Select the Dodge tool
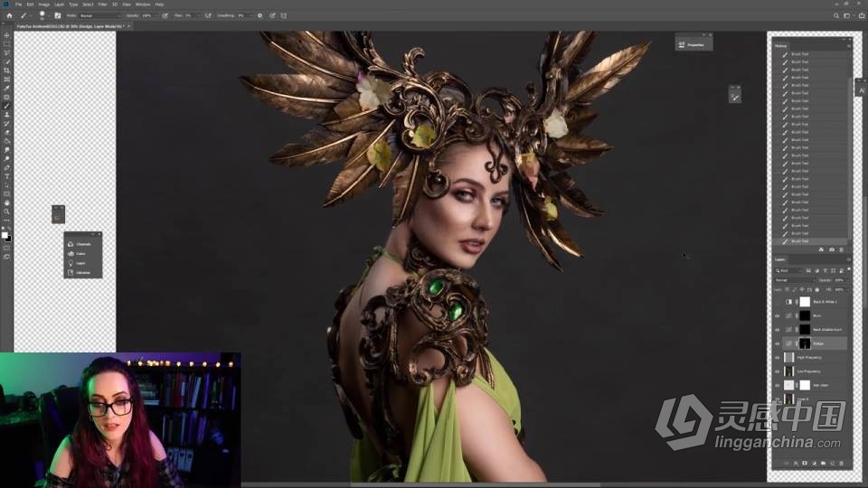Screen dimensions: 868x488 6,159
